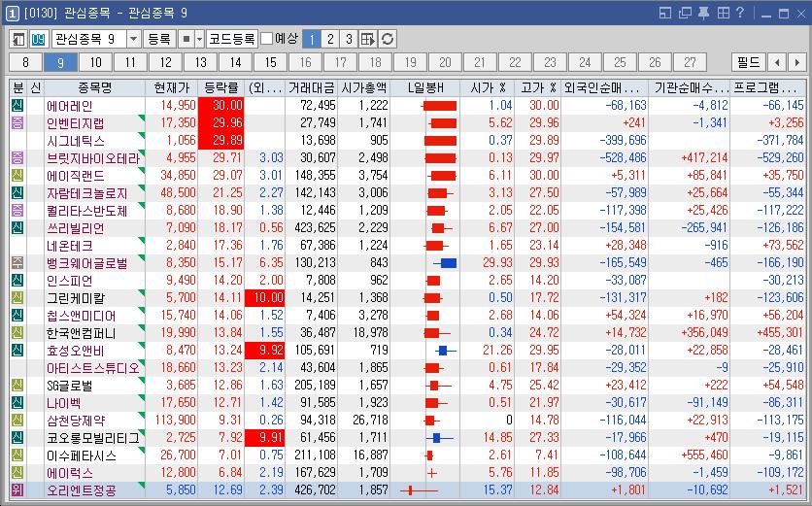Sort by 거래대금 column header
Image resolution: width=812 pixels, height=506 pixels.
(311, 87)
